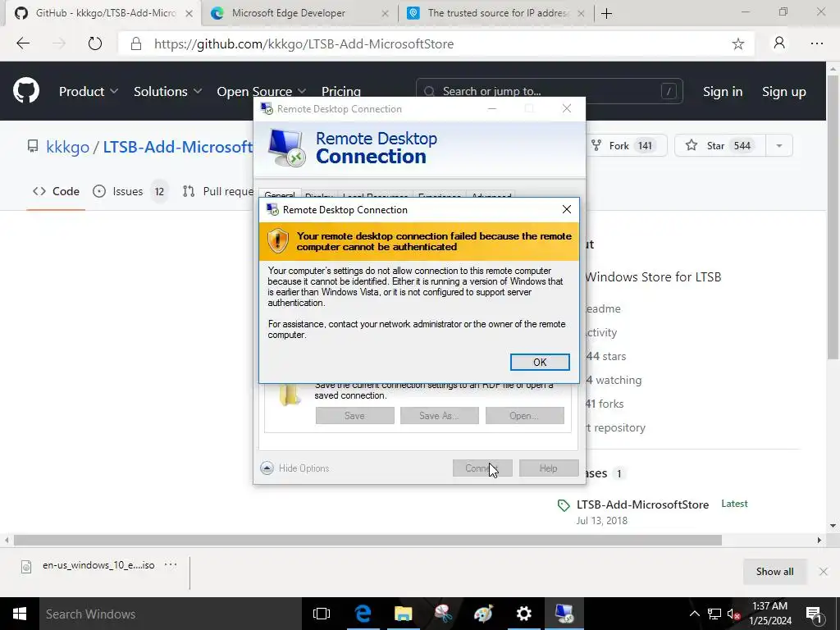The image size is (840, 630).
Task: Click the horizontal page scrollbar
Action: click(367, 540)
